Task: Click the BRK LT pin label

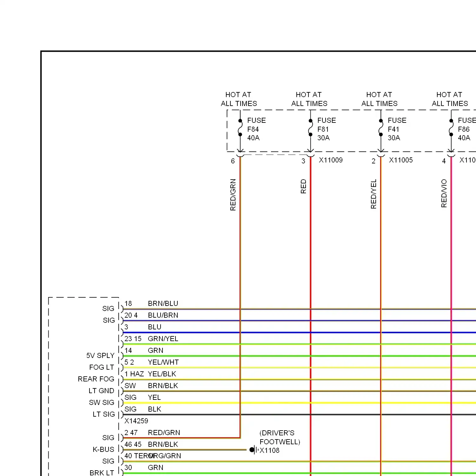Action: [x=102, y=473]
